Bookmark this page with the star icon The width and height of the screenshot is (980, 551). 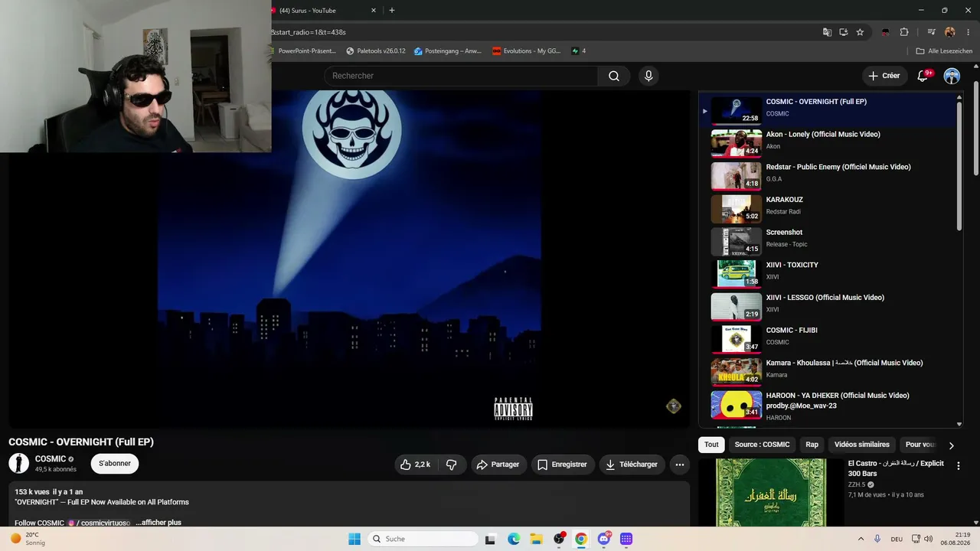coord(860,32)
